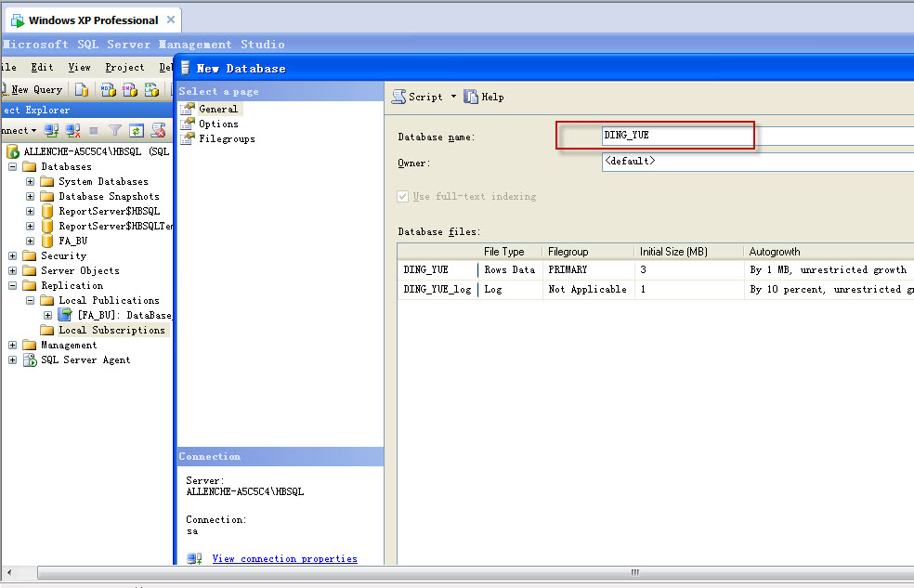The height and width of the screenshot is (588, 914).
Task: Expand the Server Objects node
Action: coord(12,271)
